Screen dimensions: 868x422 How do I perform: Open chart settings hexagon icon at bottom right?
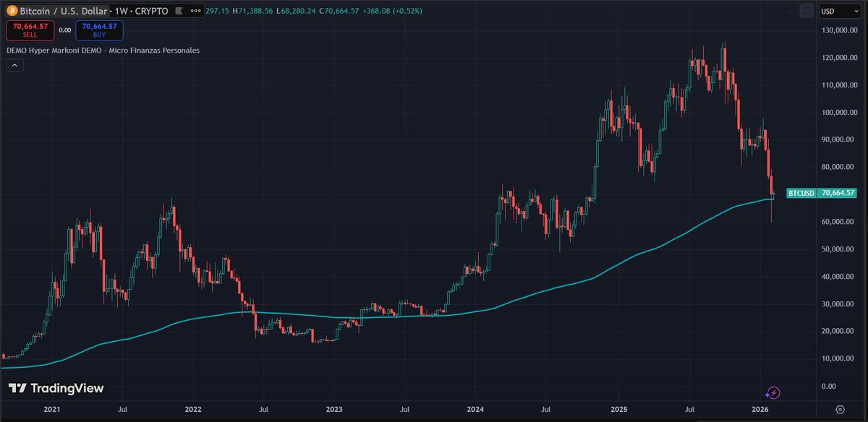pyautogui.click(x=840, y=408)
